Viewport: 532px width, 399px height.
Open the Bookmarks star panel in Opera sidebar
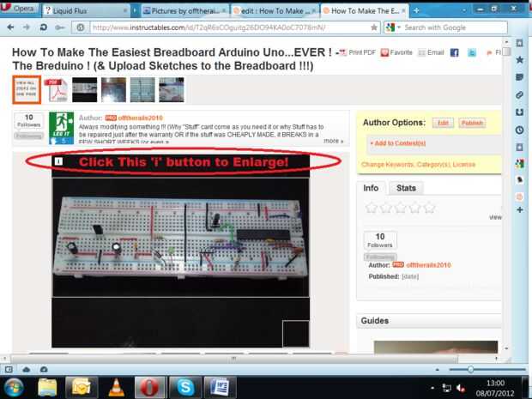coord(519,60)
